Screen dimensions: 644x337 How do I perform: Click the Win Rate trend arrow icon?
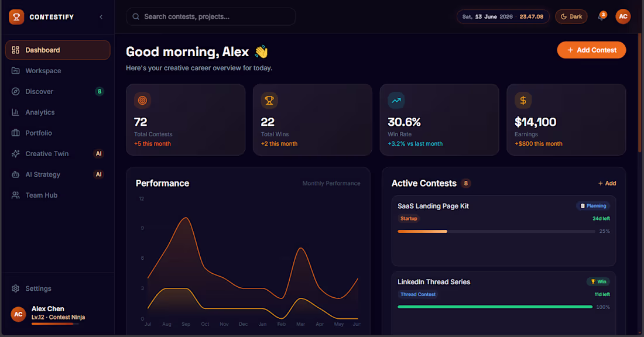(x=396, y=100)
